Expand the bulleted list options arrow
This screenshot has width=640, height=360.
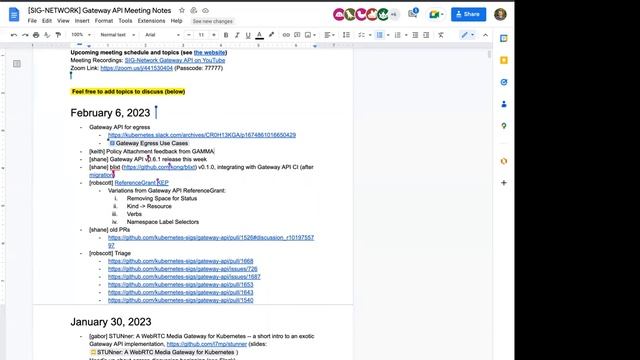pyautogui.click(x=388, y=35)
